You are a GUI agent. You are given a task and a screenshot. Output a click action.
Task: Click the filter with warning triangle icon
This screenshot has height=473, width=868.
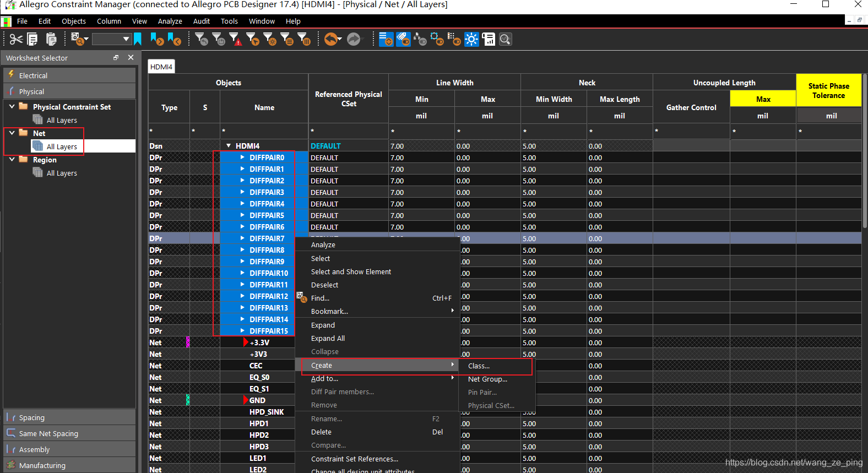point(236,40)
